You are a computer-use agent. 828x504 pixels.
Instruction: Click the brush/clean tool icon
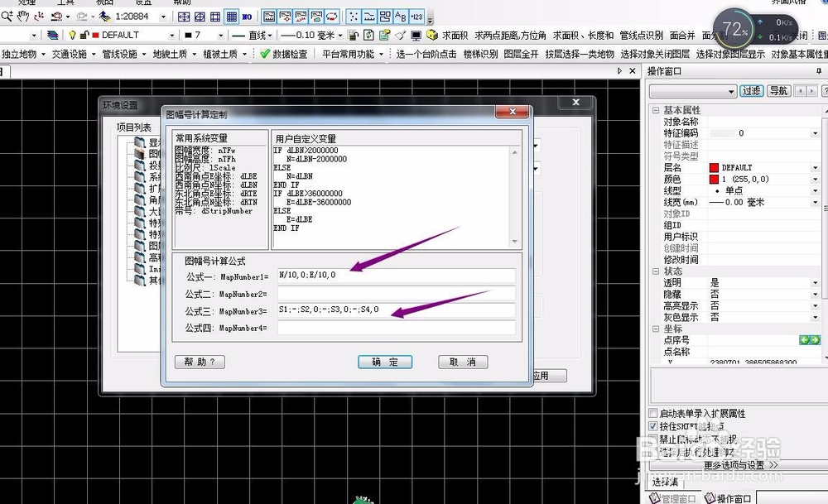pos(400,36)
